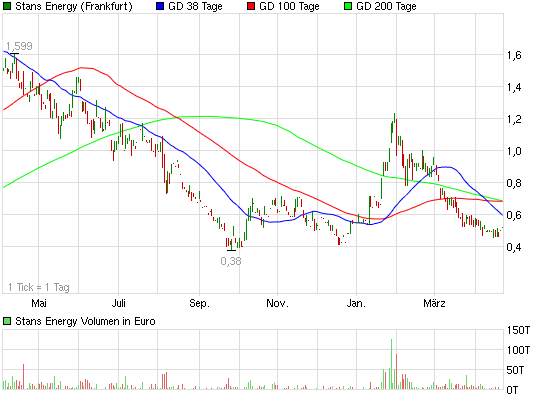Click the 0,8 price axis label

[x=514, y=183]
